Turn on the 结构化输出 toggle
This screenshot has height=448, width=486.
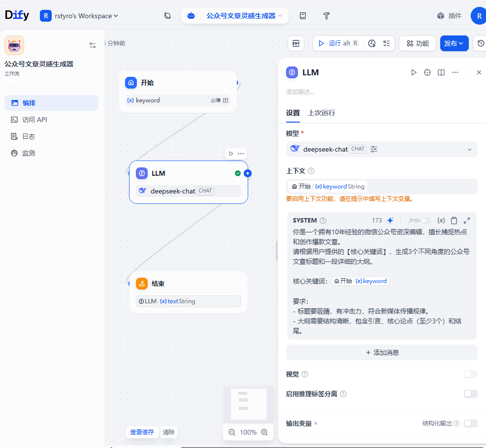coord(470,423)
